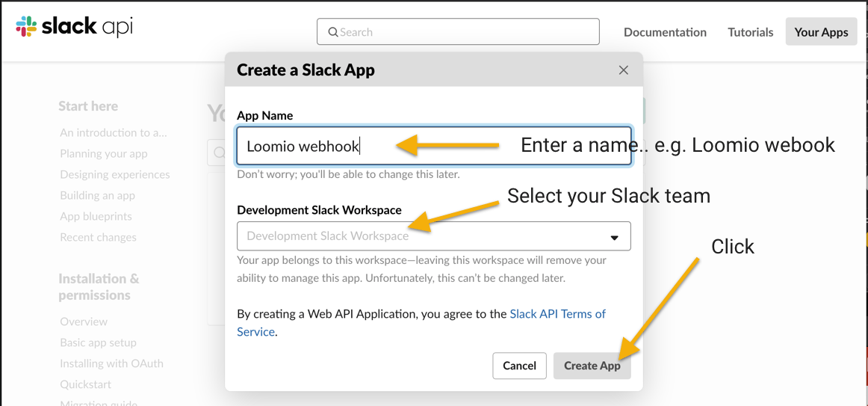
Task: Close the Create a Slack App dialog
Action: click(x=623, y=70)
